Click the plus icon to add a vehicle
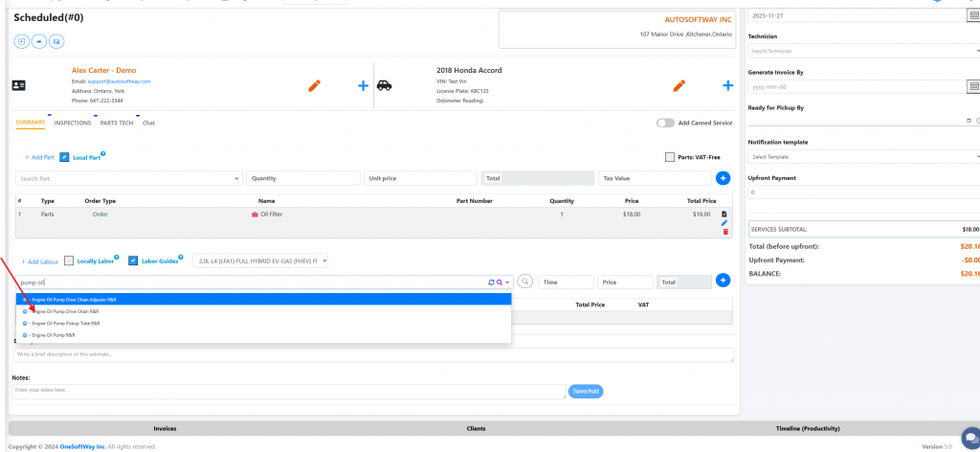The height and width of the screenshot is (452, 980). 727,85
